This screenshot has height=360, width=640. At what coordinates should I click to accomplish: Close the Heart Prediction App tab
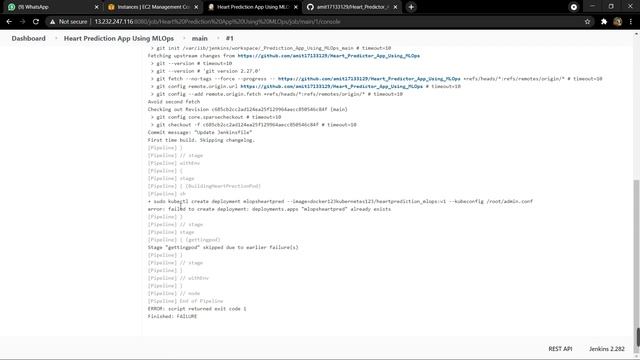296,7
